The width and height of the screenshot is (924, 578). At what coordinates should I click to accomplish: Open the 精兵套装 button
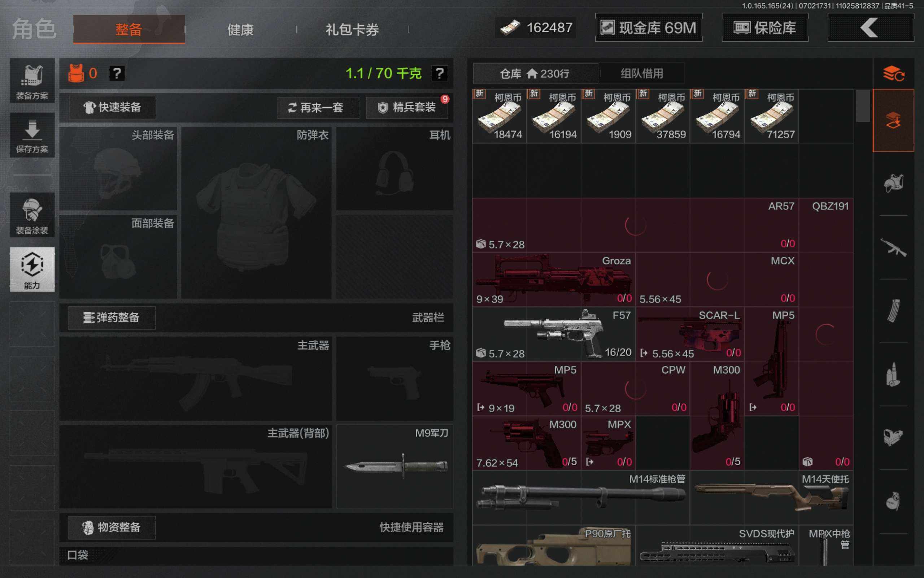[407, 107]
